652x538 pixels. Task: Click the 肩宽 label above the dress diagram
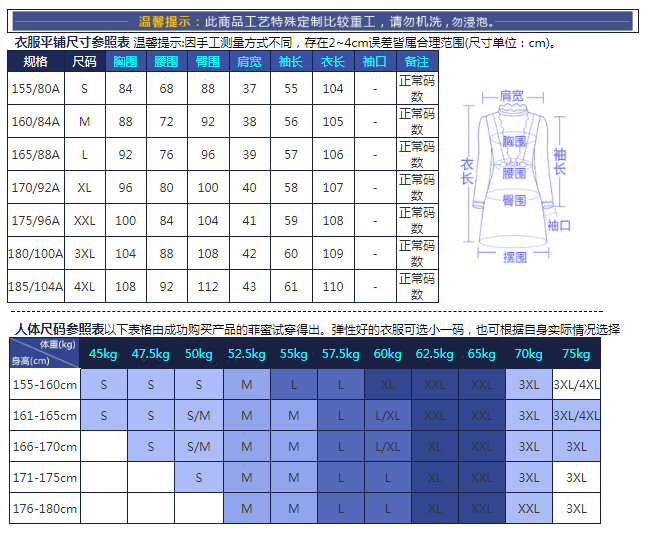click(x=512, y=96)
